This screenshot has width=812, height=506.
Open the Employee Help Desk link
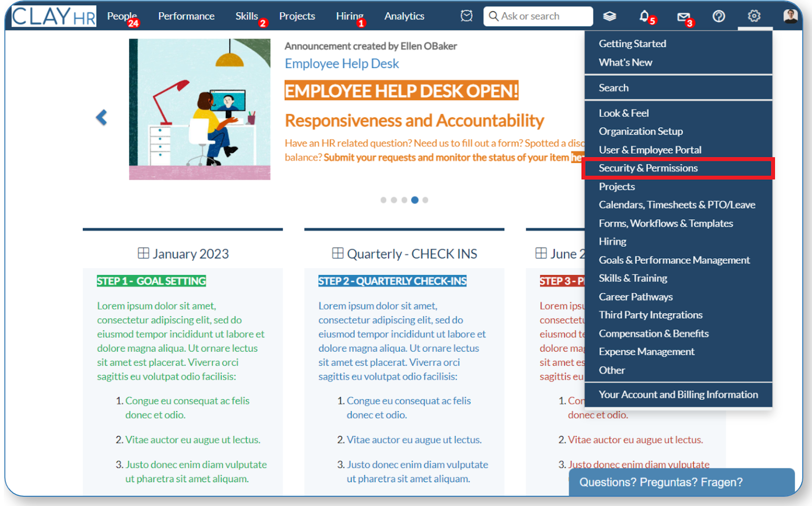(x=342, y=63)
